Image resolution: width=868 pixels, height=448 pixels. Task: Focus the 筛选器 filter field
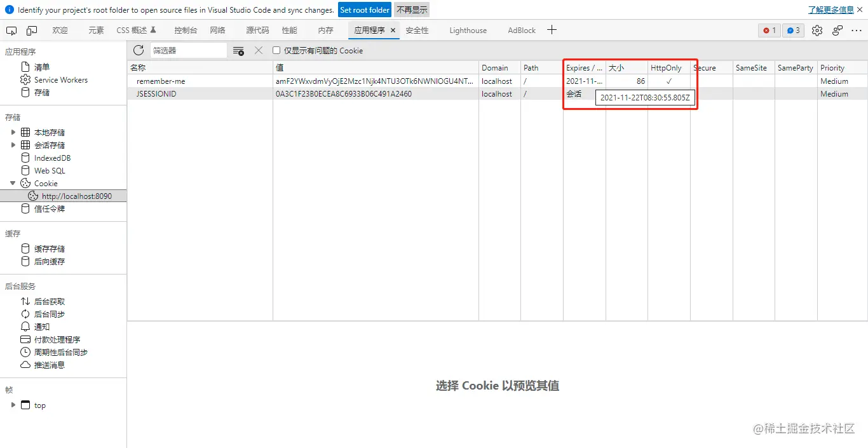pyautogui.click(x=189, y=50)
